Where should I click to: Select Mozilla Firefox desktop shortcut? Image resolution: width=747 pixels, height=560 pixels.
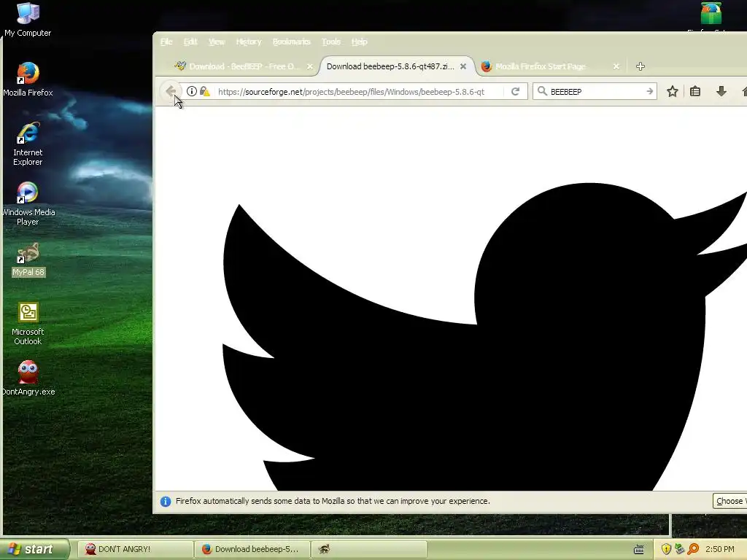click(x=28, y=79)
